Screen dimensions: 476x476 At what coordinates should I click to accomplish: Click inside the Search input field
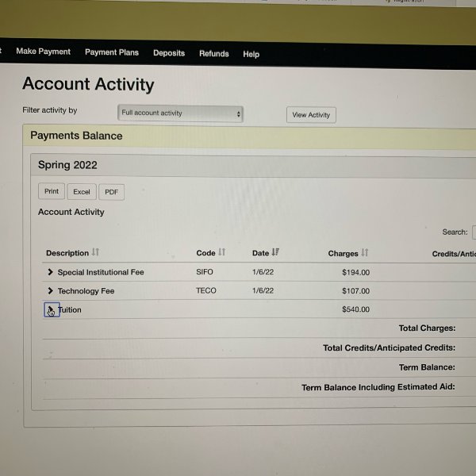(x=474, y=232)
